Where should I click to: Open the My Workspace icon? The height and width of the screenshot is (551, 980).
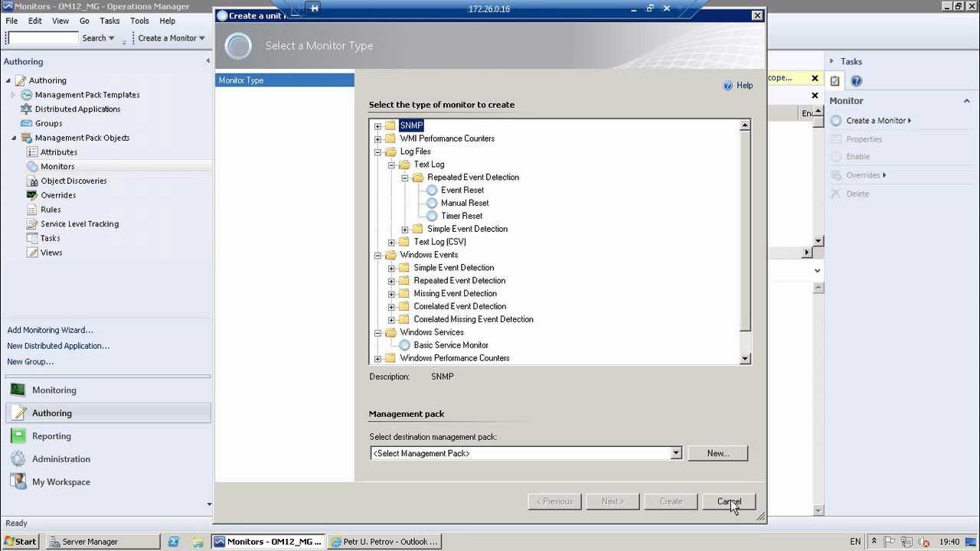18,482
